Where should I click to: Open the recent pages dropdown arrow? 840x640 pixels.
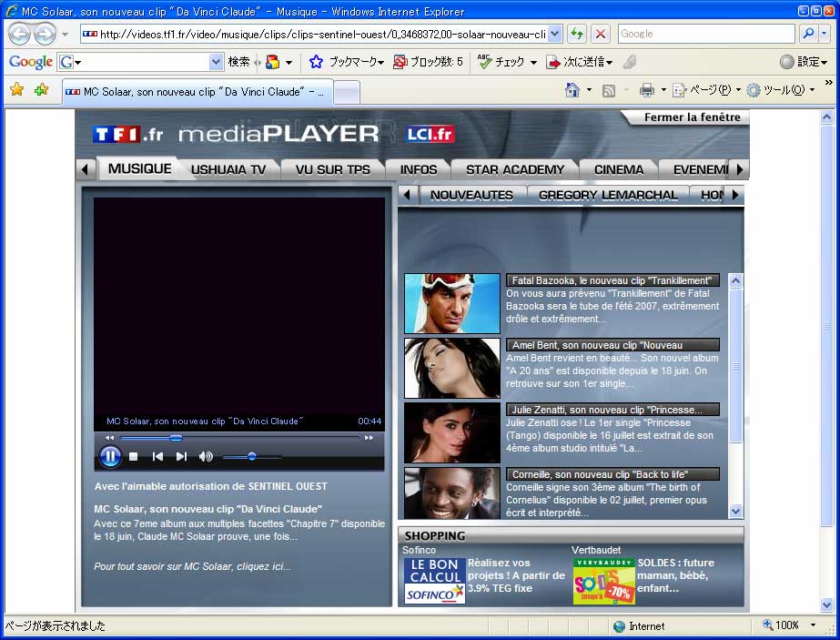pyautogui.click(x=65, y=35)
